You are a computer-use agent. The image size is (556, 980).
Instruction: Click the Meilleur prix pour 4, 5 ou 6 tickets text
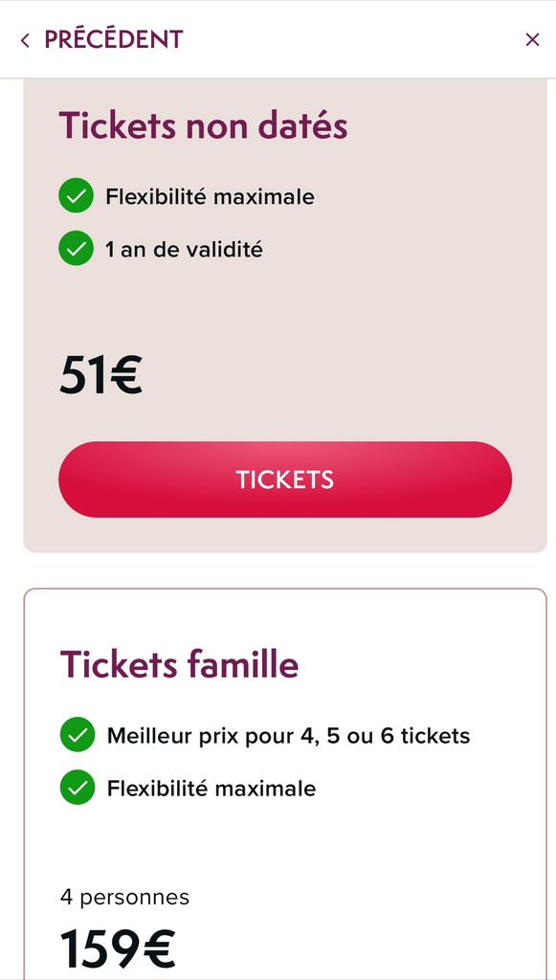(x=287, y=735)
